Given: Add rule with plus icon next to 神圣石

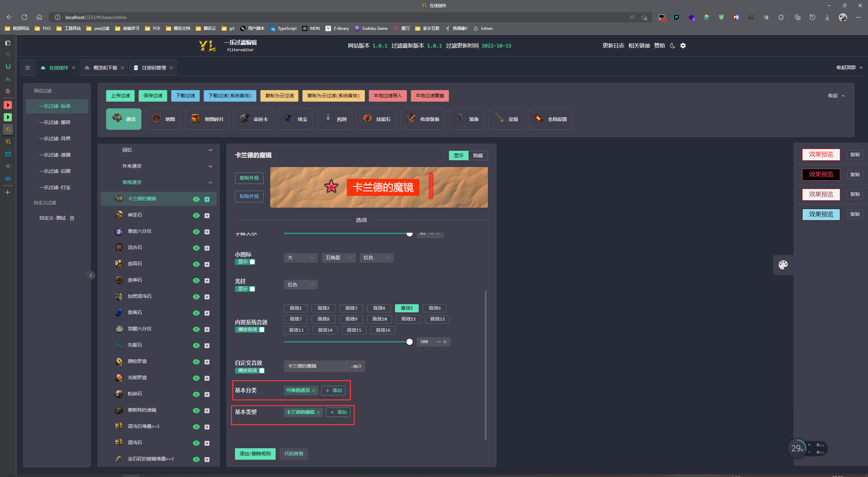Looking at the screenshot, I should click(207, 215).
